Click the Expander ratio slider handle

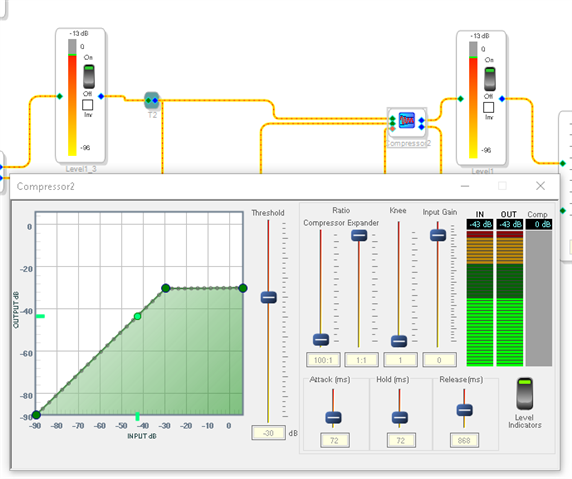(x=359, y=235)
